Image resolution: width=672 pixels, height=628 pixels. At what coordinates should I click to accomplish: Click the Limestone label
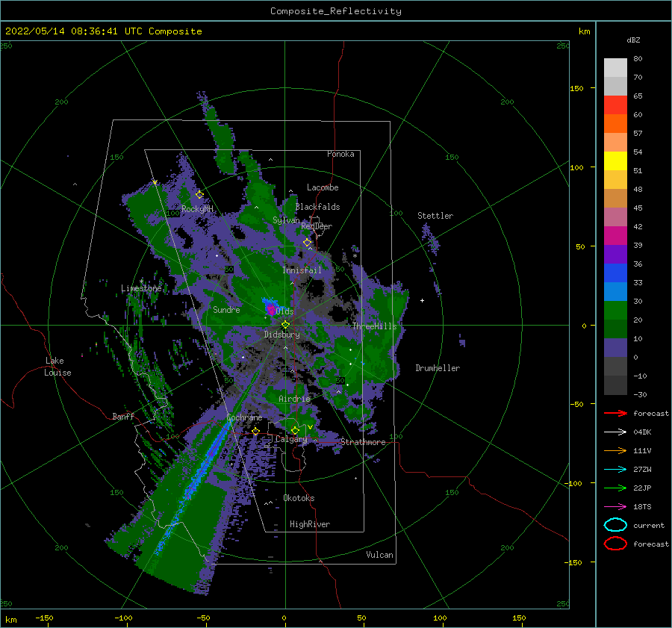click(141, 288)
